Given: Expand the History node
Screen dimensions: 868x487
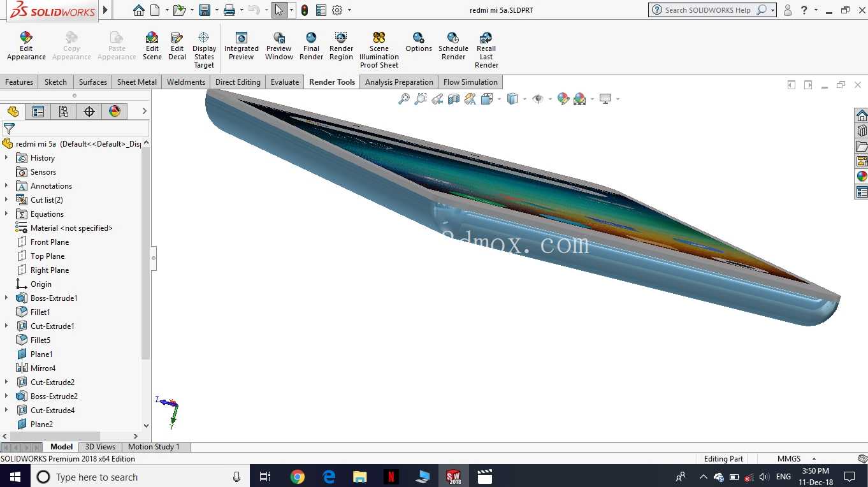Looking at the screenshot, I should [x=6, y=157].
